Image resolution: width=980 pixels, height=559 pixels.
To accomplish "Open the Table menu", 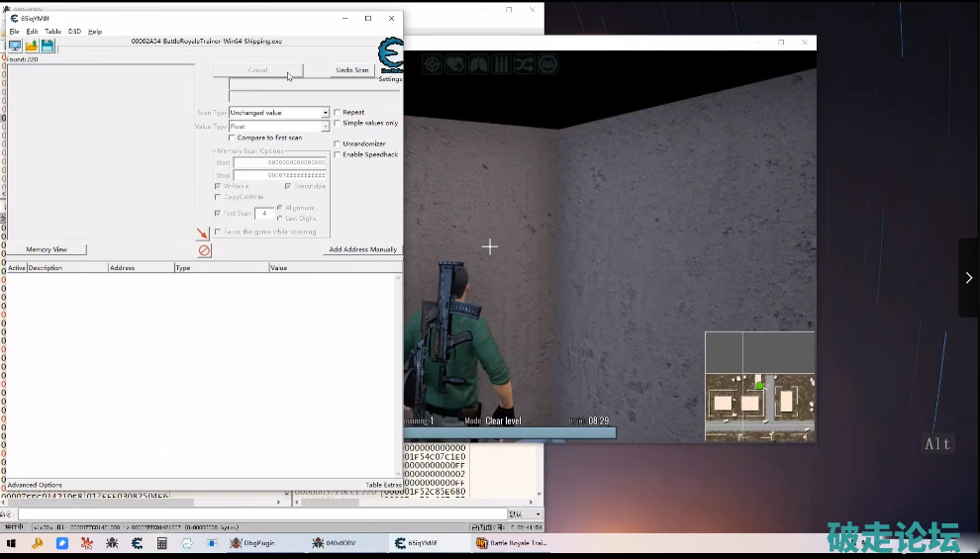I will (52, 32).
